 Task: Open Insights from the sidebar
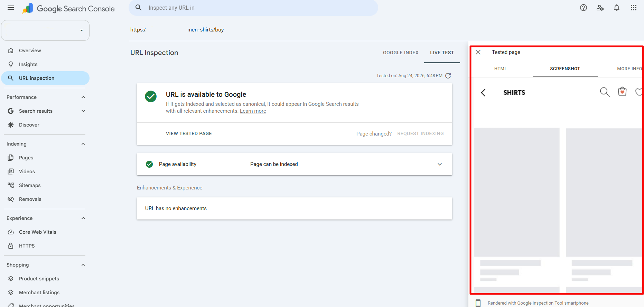coord(45,64)
